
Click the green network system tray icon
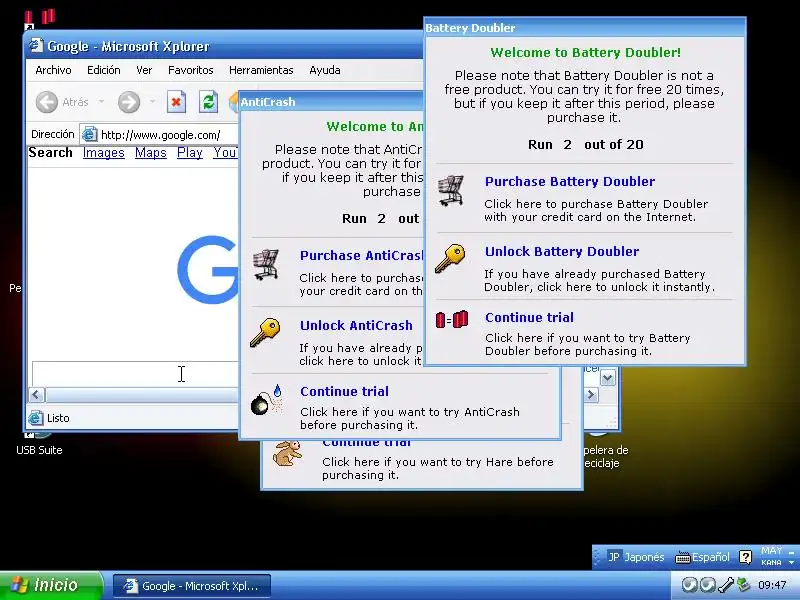click(x=744, y=585)
